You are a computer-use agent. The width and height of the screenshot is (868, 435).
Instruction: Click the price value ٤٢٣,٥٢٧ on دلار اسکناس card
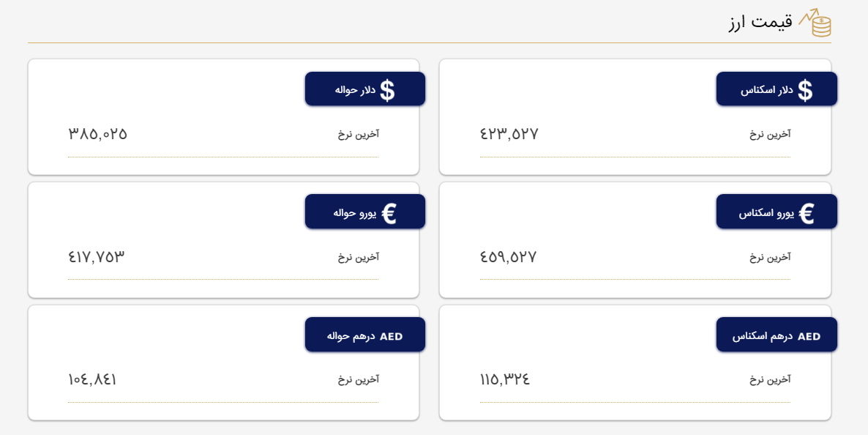pos(506,133)
